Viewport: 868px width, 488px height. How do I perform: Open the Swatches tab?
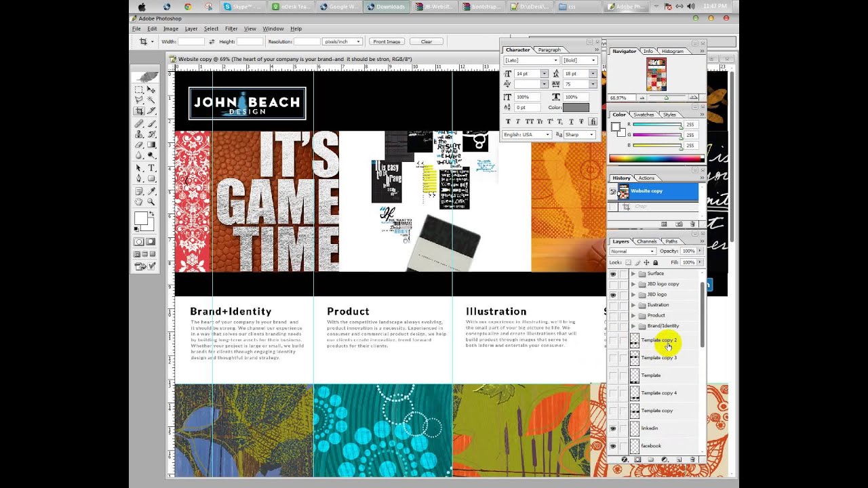644,115
